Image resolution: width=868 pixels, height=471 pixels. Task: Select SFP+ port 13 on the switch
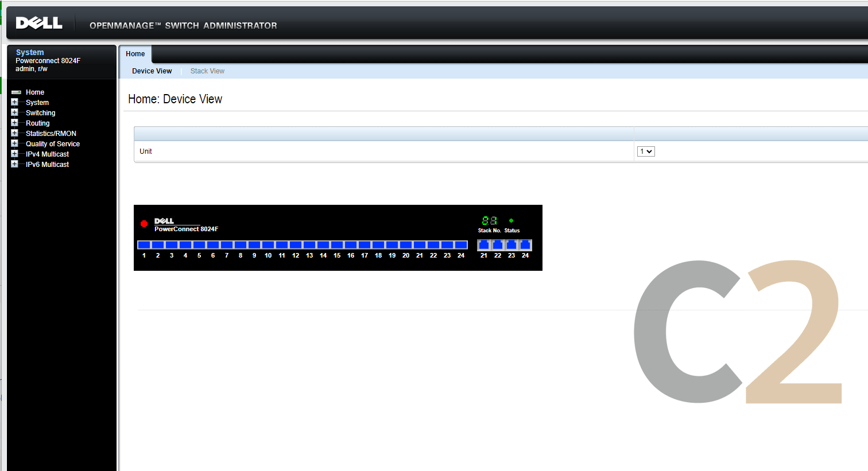pyautogui.click(x=309, y=245)
